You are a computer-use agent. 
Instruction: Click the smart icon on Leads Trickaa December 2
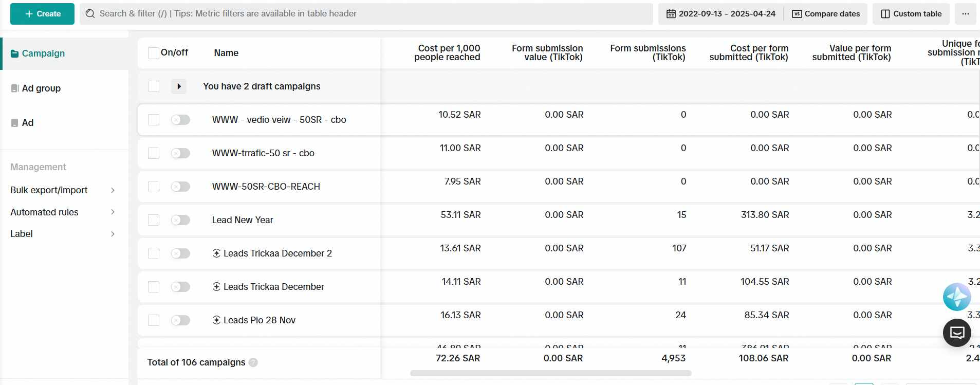click(216, 253)
